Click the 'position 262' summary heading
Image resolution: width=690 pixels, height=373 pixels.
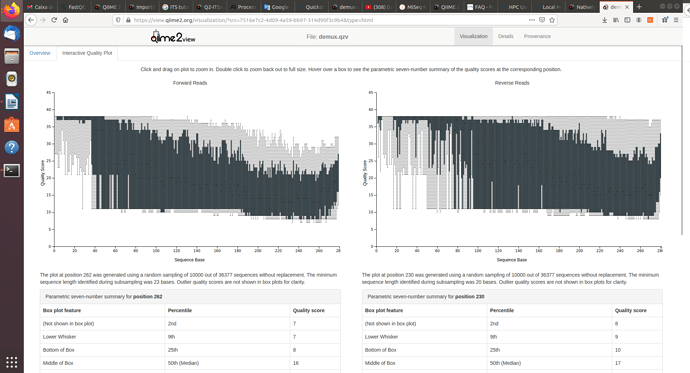[147, 296]
